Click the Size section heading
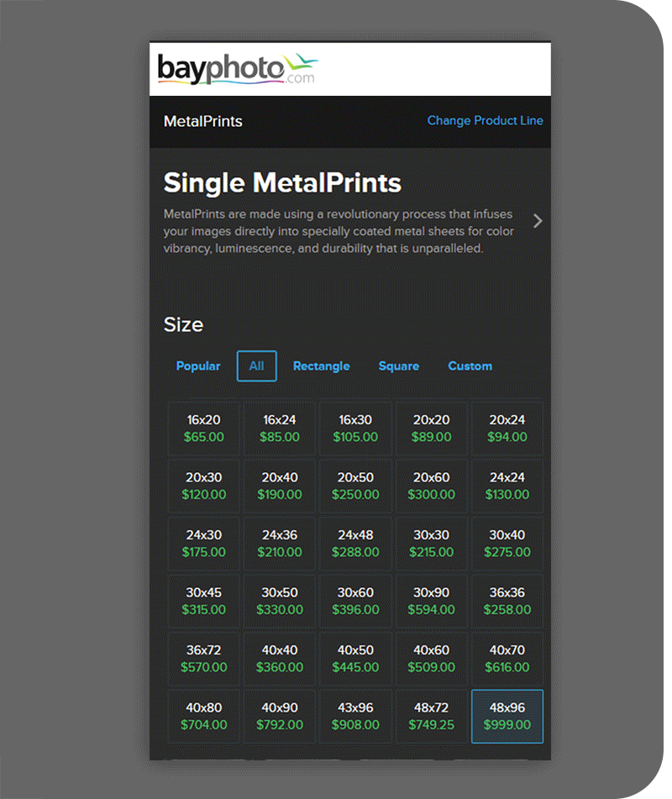The width and height of the screenshot is (672, 799). 183,324
